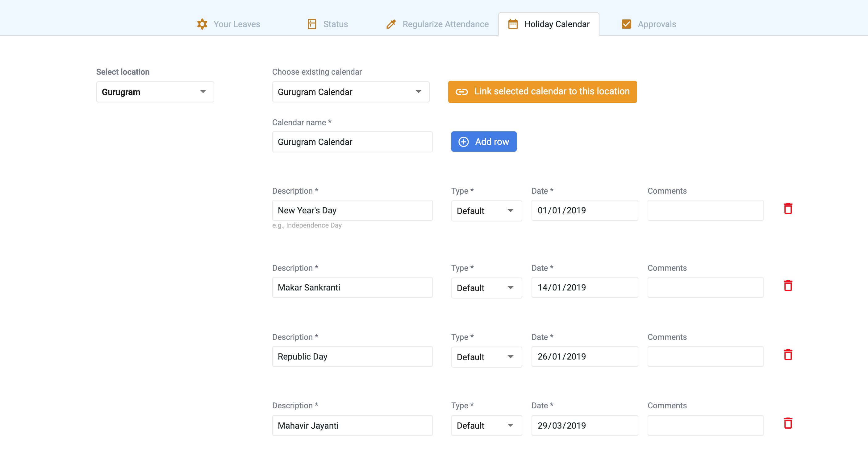Click the Holiday Calendar tab icon
Screen dimensions: 868x457
coord(513,24)
